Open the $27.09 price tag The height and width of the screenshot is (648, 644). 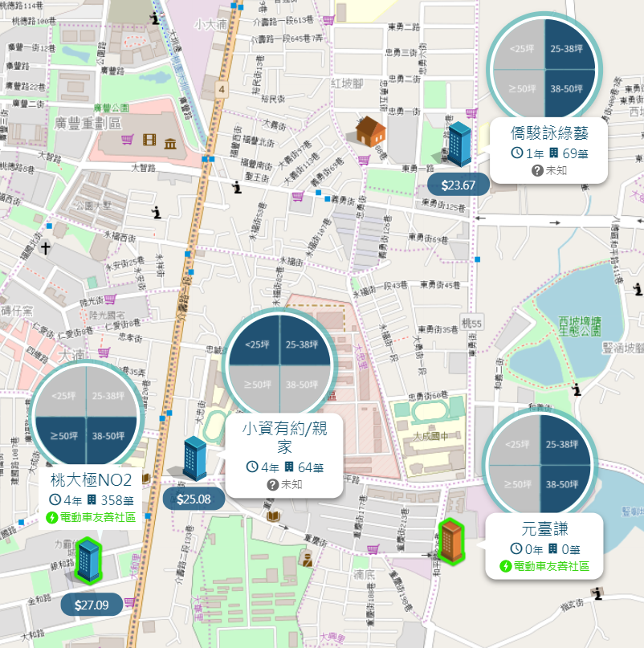point(92,605)
